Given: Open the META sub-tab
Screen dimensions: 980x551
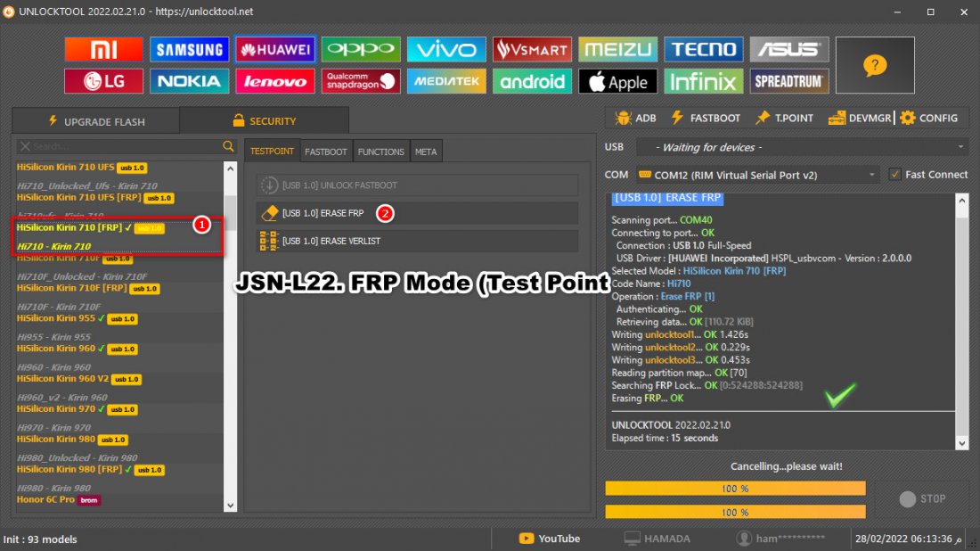Looking at the screenshot, I should coord(426,152).
